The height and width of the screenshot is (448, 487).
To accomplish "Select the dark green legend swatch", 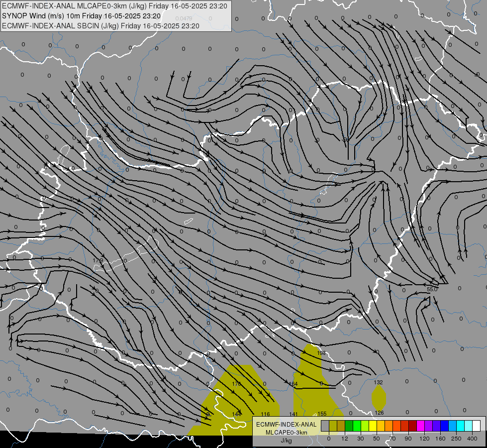I will coord(349,426).
